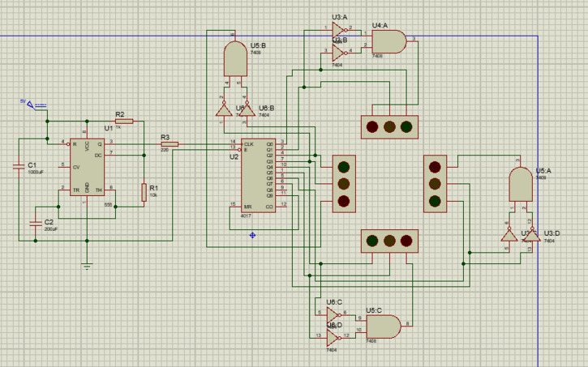Click the TR pin label on U1
This screenshot has width=588, height=367.
point(76,190)
